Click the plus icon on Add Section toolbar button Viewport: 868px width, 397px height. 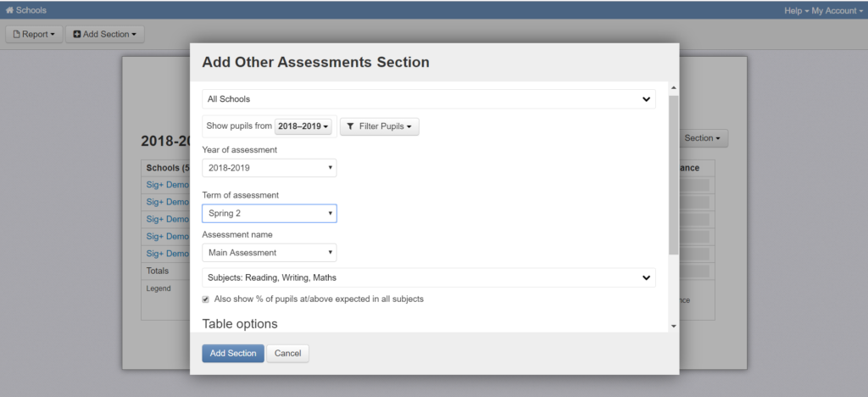(77, 34)
